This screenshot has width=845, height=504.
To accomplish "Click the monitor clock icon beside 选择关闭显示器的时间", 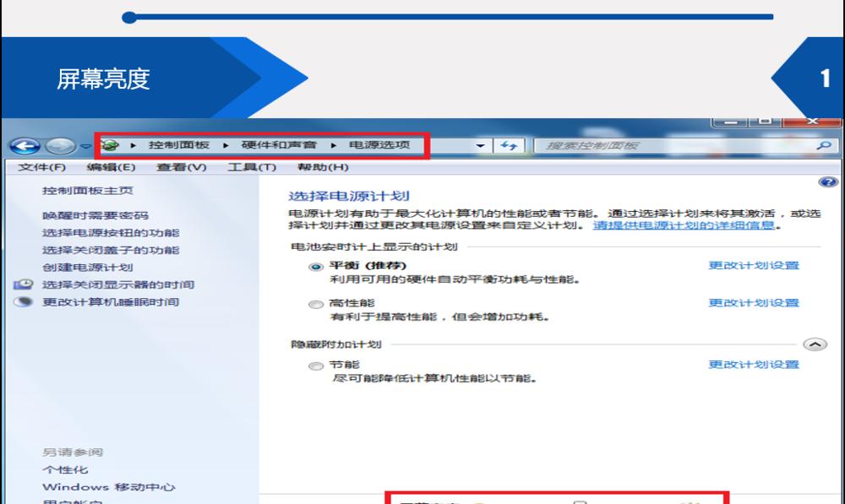I will pyautogui.click(x=23, y=285).
